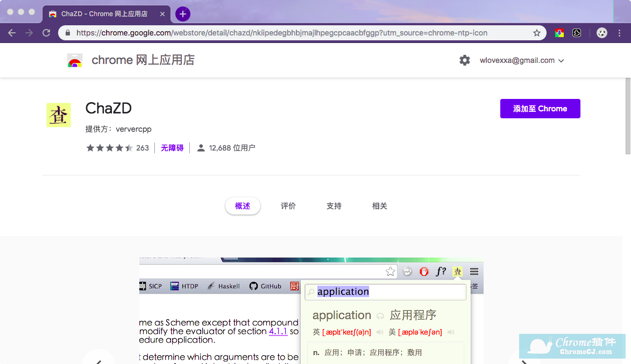Screen dimensions: 631x364
Task: Open the 无障碍 category link
Action: 172,148
